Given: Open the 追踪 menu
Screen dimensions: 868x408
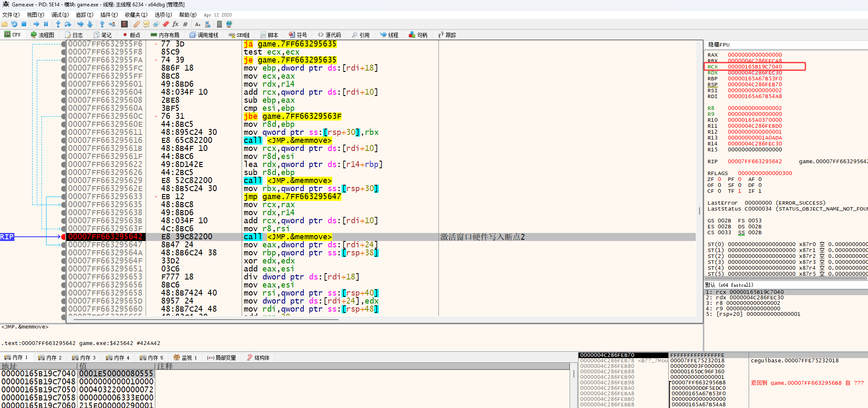Looking at the screenshot, I should (x=85, y=15).
